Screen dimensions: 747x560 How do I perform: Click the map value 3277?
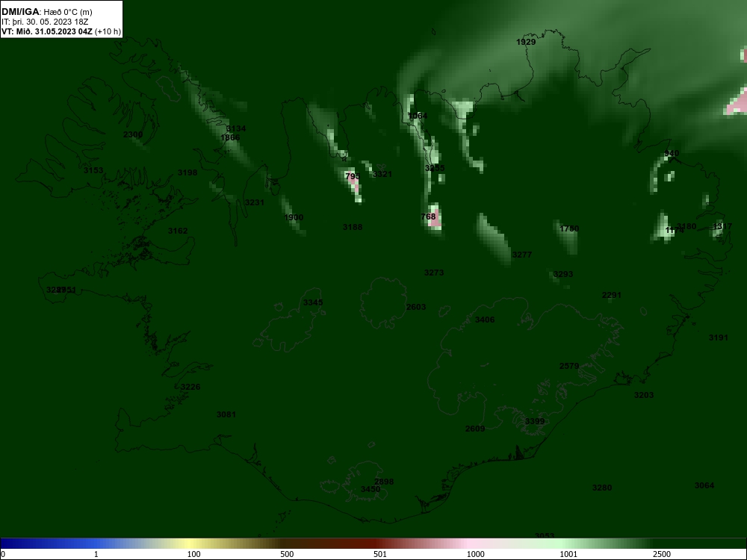pyautogui.click(x=521, y=255)
